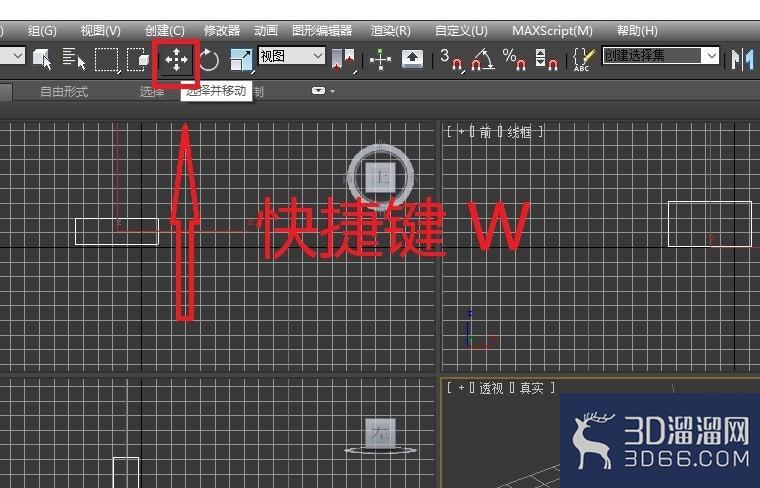Viewport: 760px width, 488px height.
Task: Open the 帮助(H) menu
Action: tap(637, 31)
